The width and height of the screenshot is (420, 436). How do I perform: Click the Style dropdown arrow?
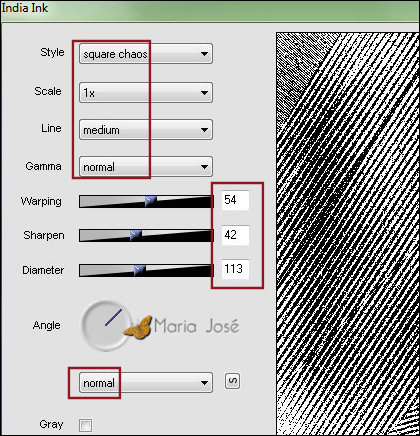204,54
